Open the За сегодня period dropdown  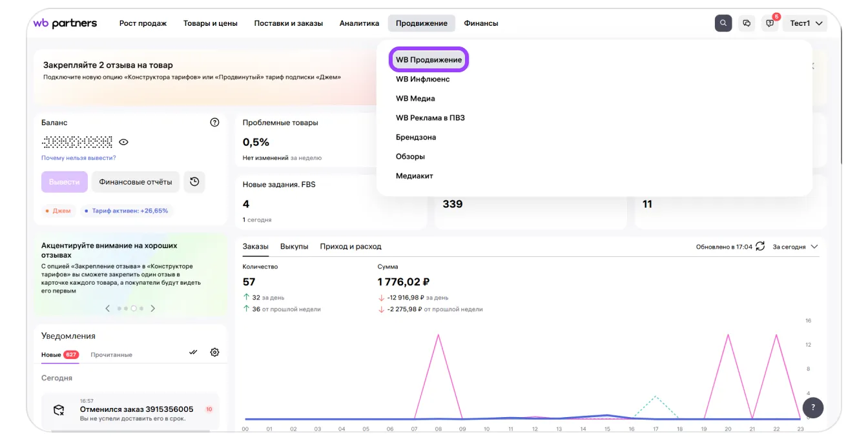pyautogui.click(x=795, y=247)
